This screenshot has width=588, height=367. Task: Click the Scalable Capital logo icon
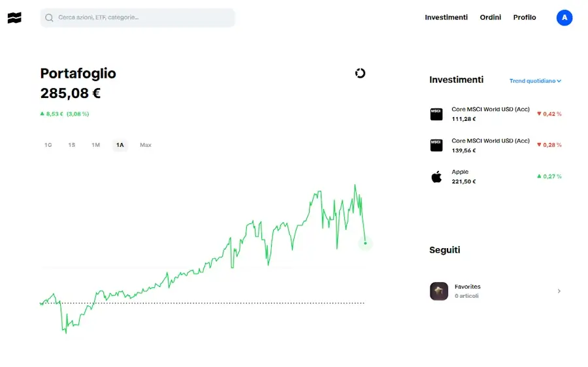click(14, 18)
